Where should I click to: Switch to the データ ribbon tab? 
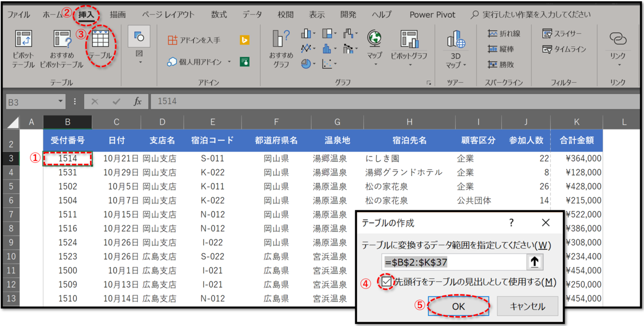pos(251,15)
